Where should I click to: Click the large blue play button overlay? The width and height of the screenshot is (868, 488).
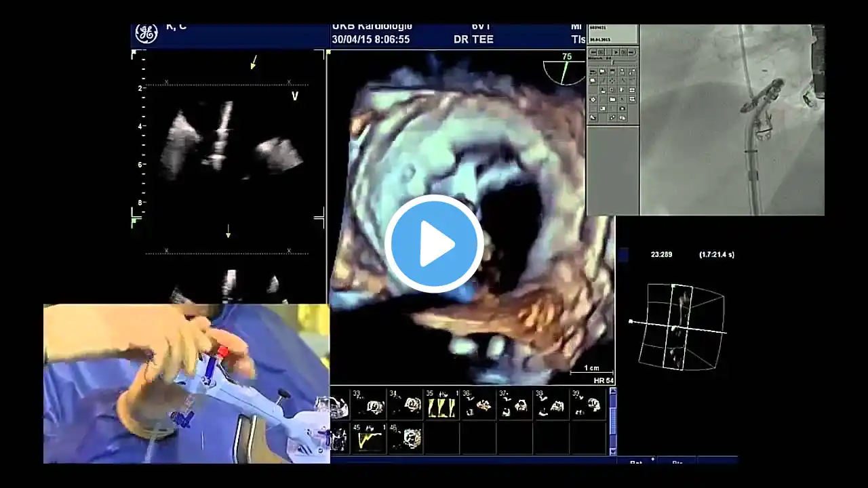click(434, 244)
